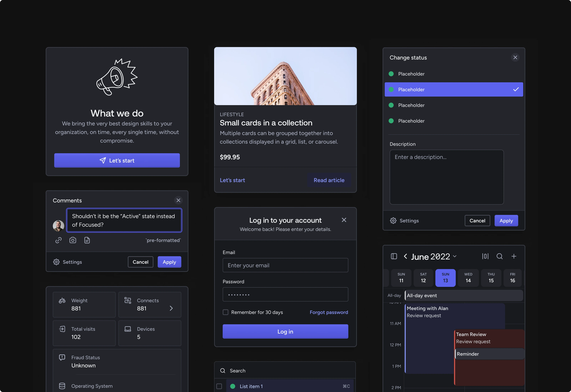The image size is (571, 392).
Task: Click the document attach icon in Comments
Action: coord(87,240)
